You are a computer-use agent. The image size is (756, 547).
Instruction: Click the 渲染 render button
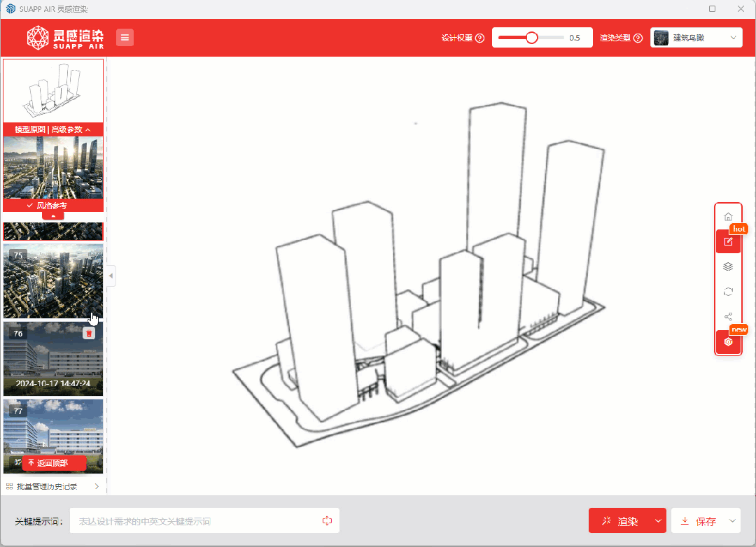click(619, 521)
